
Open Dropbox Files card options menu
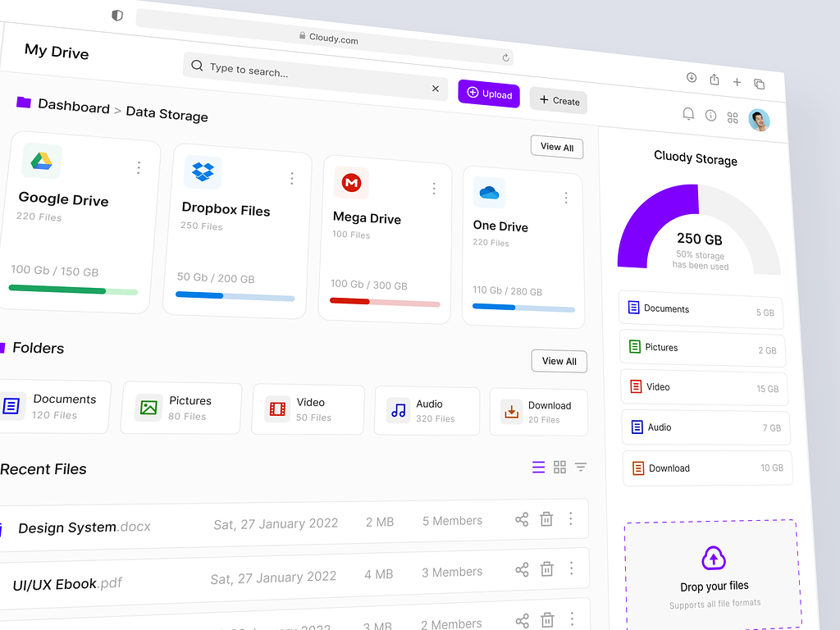point(292,178)
